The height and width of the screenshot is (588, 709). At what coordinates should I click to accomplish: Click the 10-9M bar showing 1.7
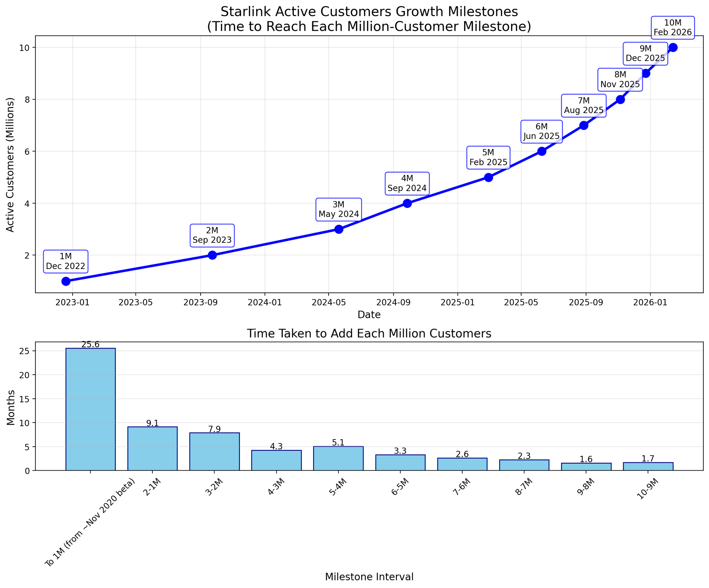pos(648,466)
